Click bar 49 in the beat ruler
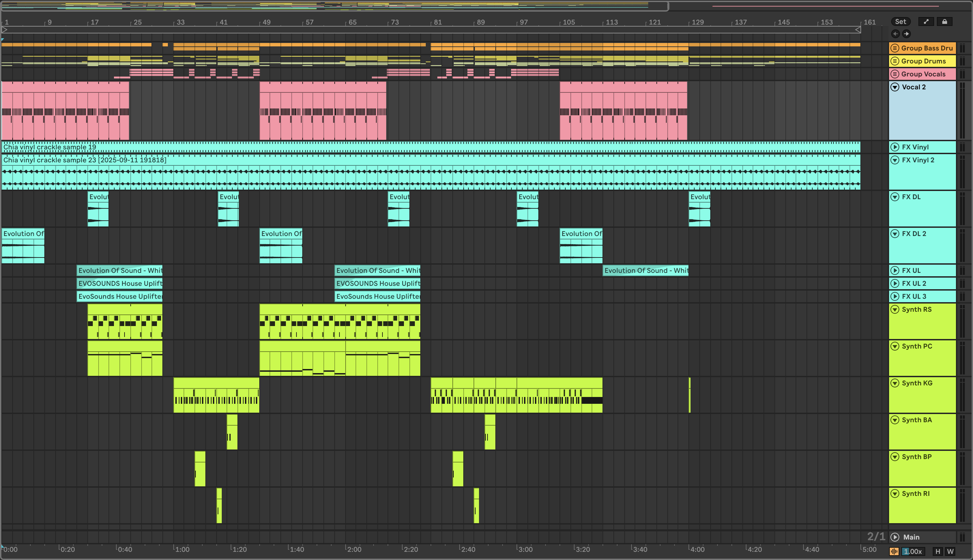Image resolution: width=973 pixels, height=560 pixels. [266, 22]
